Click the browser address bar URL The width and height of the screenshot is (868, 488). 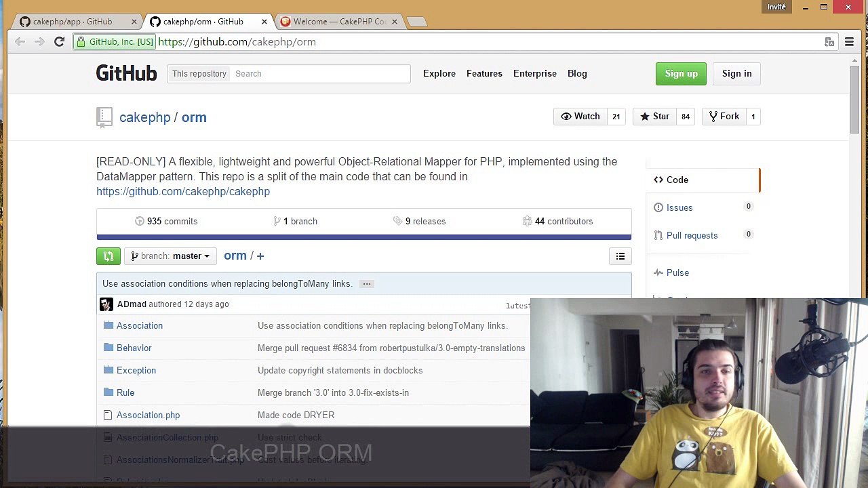237,42
